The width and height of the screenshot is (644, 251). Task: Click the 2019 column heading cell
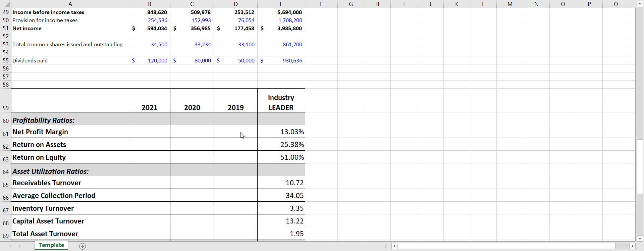[x=236, y=100]
